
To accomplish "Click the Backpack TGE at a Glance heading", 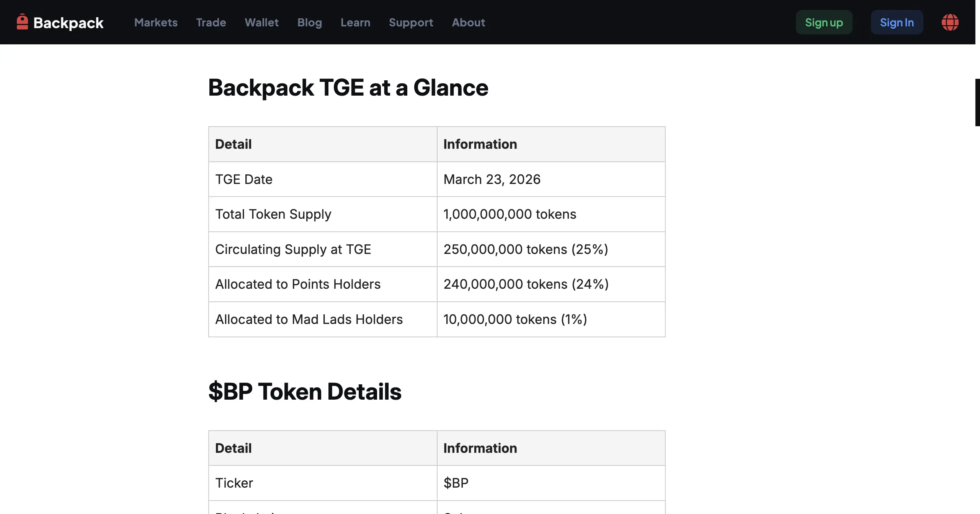I will (348, 88).
